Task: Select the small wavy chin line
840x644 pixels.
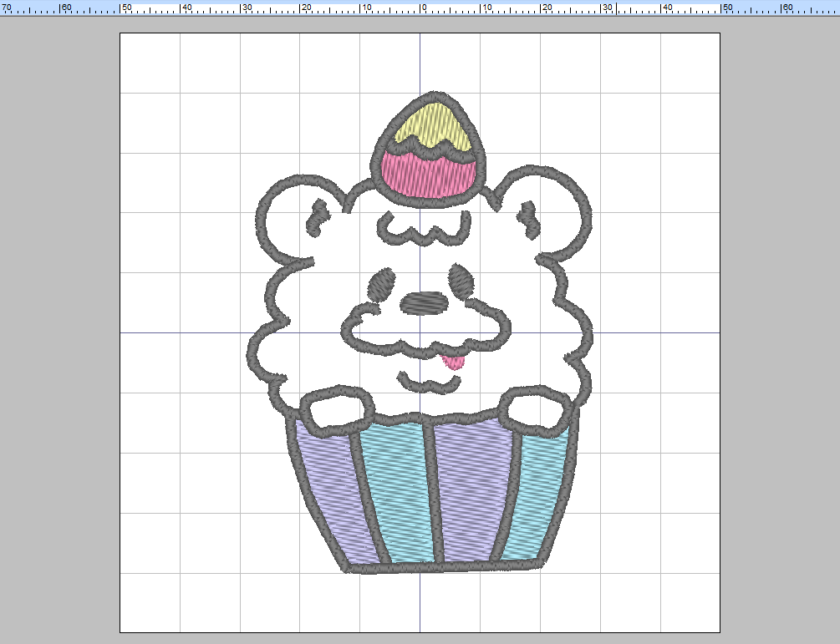Action: pyautogui.click(x=429, y=383)
